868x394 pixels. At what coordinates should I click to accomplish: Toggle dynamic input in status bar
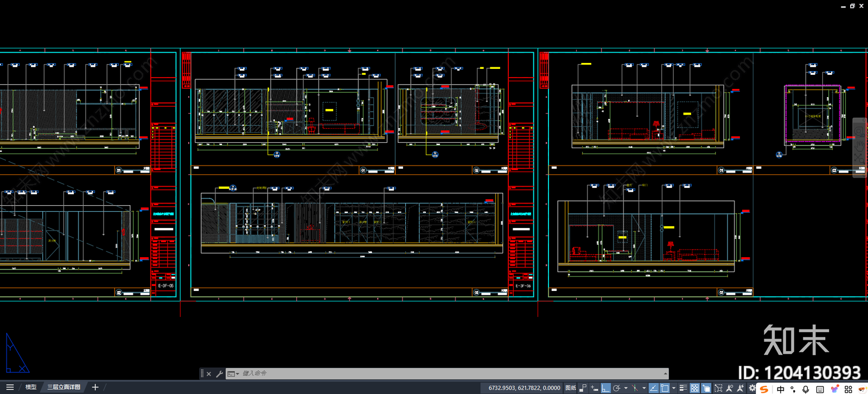(595, 388)
